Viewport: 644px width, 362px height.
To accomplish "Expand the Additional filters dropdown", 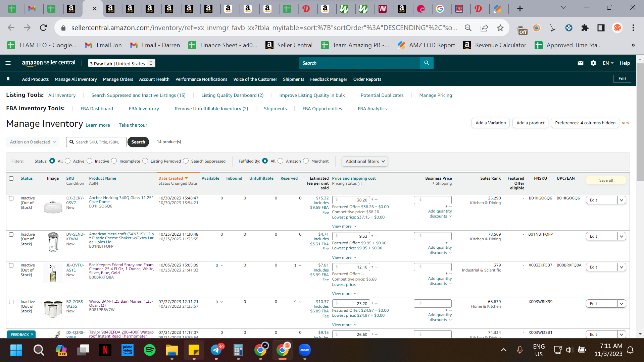I will (365, 161).
